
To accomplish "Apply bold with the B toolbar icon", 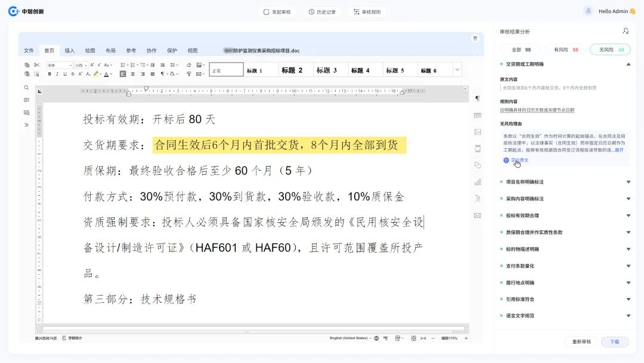I will click(49, 73).
